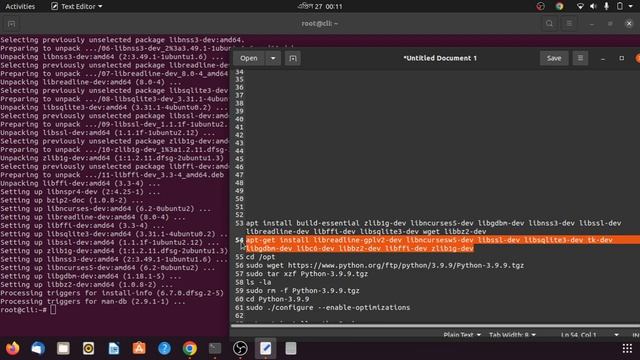Open Google Chrome from the dock

tap(190, 348)
